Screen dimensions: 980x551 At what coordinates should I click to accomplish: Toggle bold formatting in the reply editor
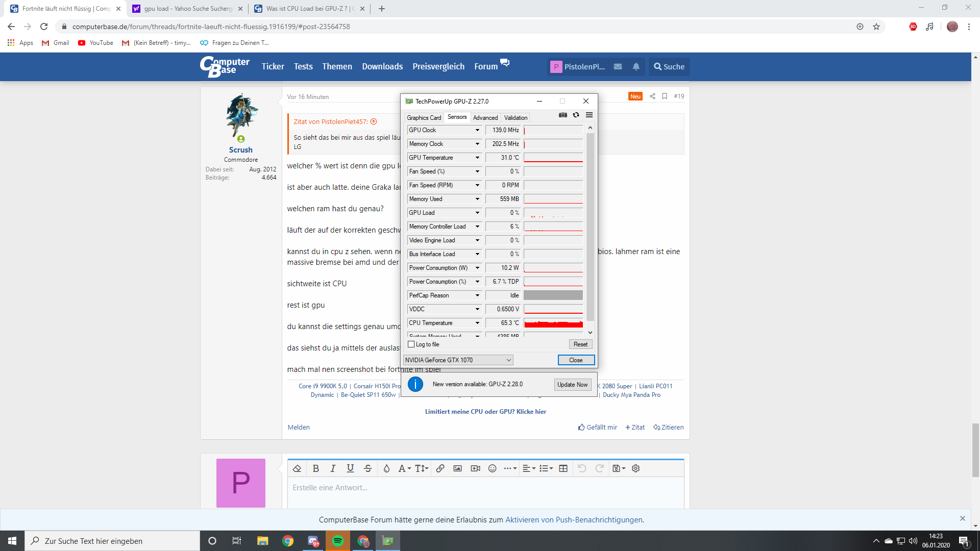316,468
